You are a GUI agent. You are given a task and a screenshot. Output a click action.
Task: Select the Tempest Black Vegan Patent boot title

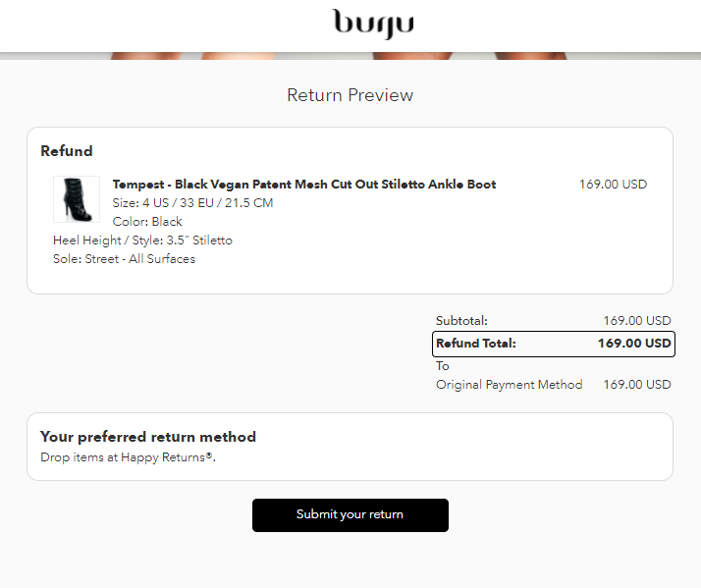click(x=304, y=185)
